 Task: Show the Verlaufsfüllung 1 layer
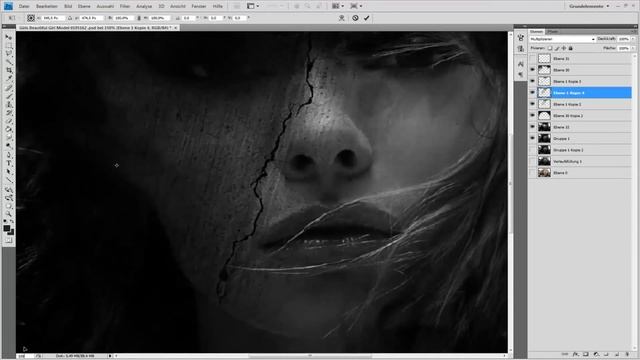(x=532, y=161)
